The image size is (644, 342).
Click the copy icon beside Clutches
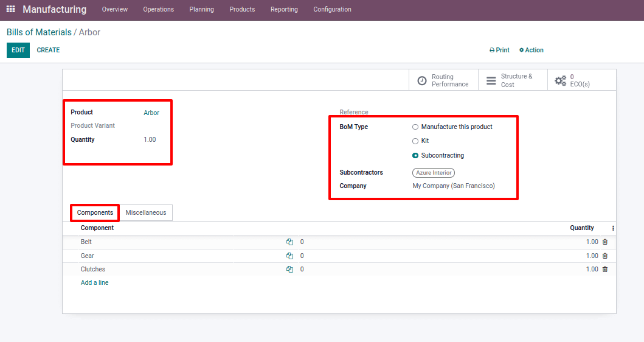coord(289,270)
